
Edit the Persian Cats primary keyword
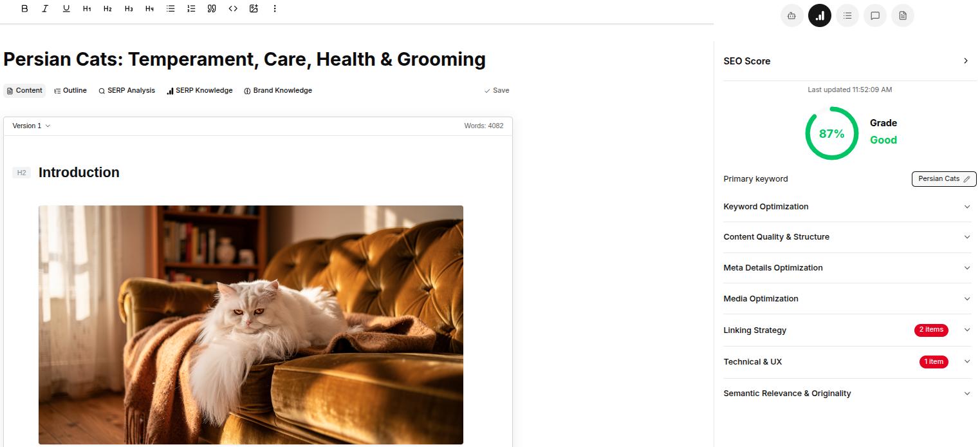coord(944,179)
